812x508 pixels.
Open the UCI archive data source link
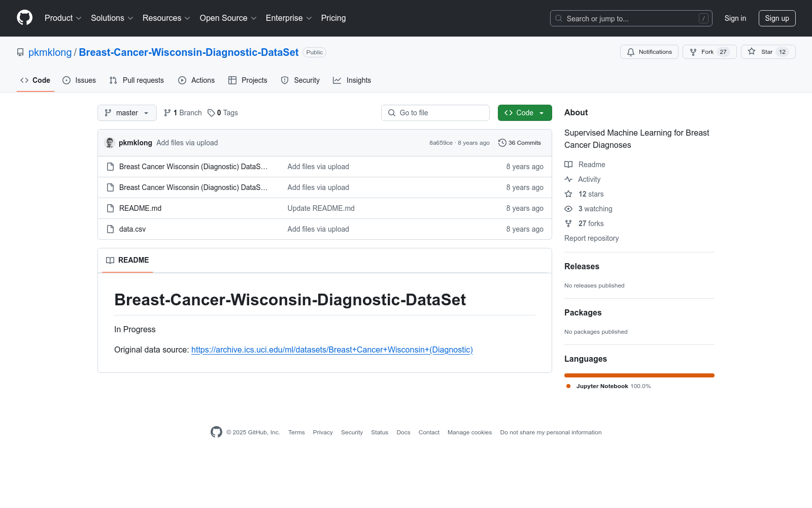coord(332,350)
